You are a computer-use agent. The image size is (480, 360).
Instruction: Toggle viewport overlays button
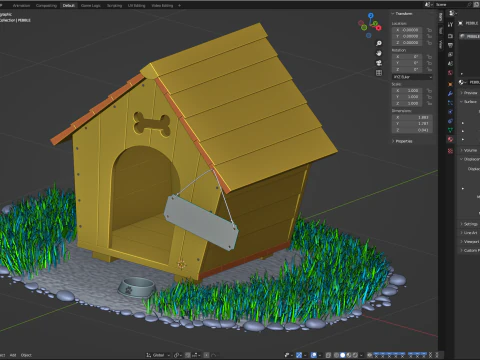point(314,355)
